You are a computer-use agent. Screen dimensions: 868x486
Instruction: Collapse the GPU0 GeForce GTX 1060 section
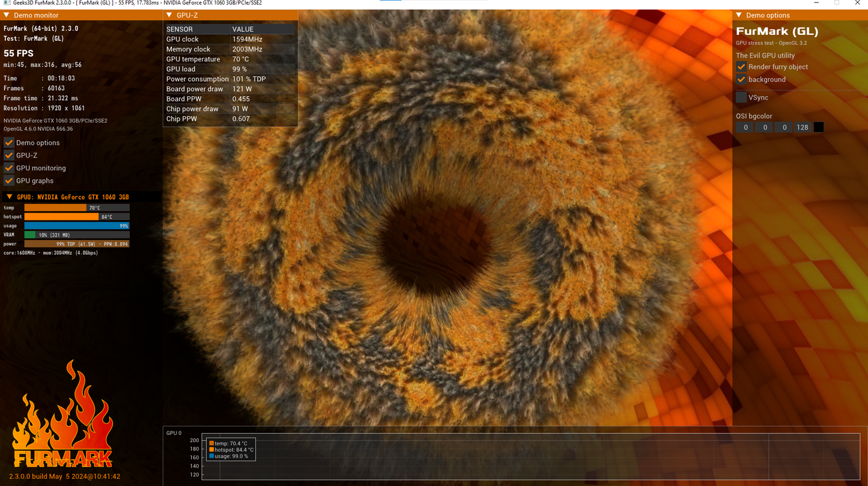pyautogui.click(x=9, y=197)
